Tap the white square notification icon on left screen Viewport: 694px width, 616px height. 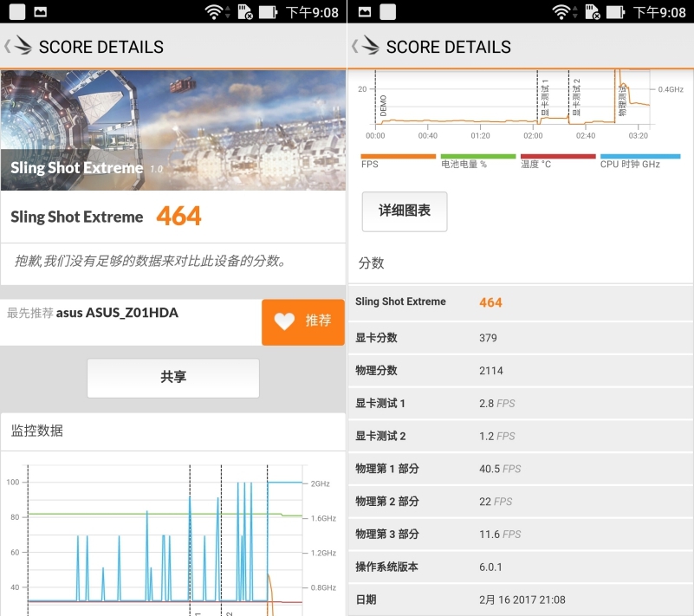[x=17, y=12]
